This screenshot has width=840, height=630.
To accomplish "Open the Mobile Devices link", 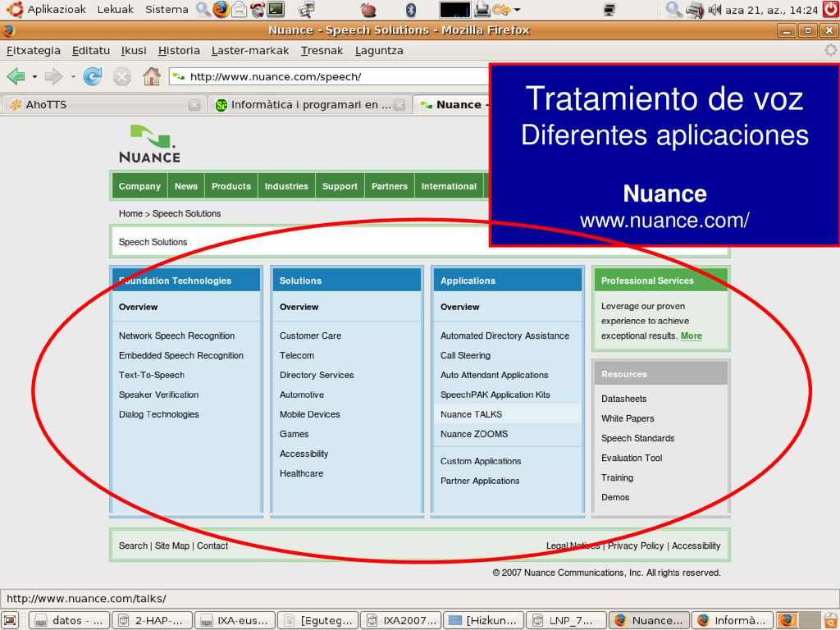I will (309, 414).
